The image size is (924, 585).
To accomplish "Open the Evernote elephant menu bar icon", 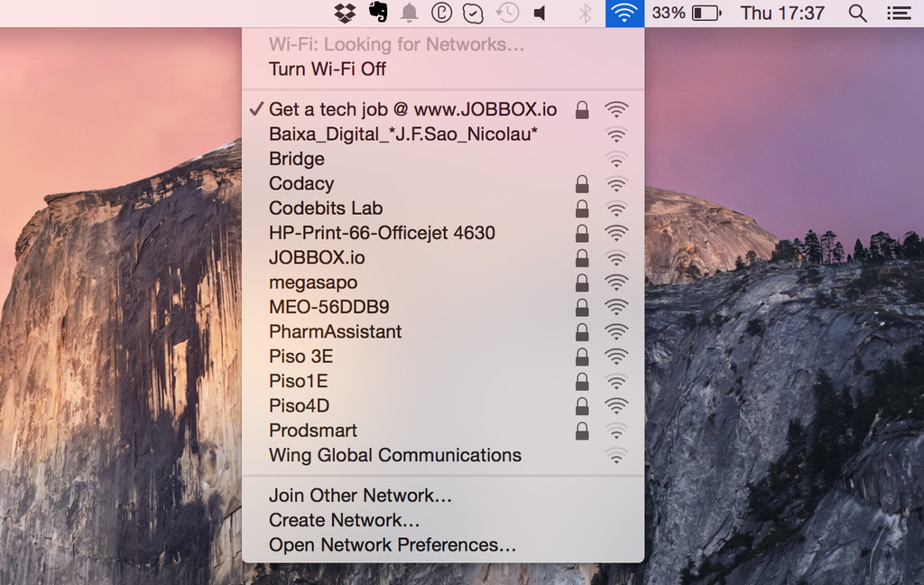I will [x=378, y=13].
